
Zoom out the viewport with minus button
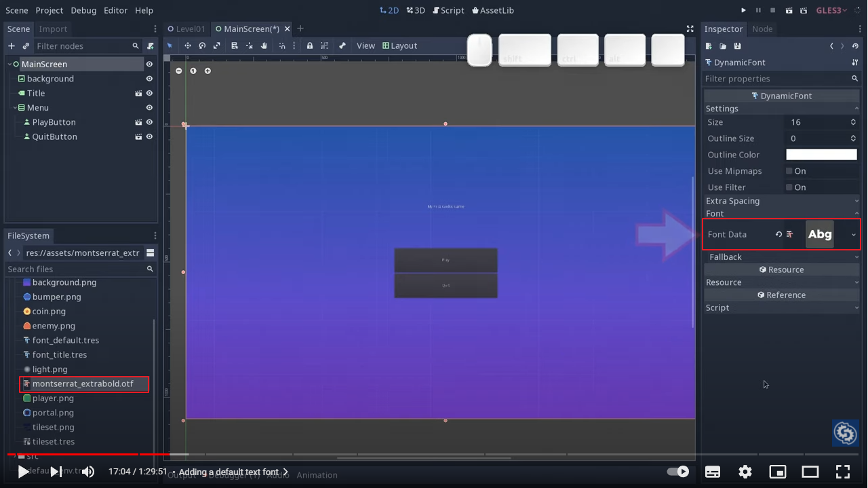point(179,71)
